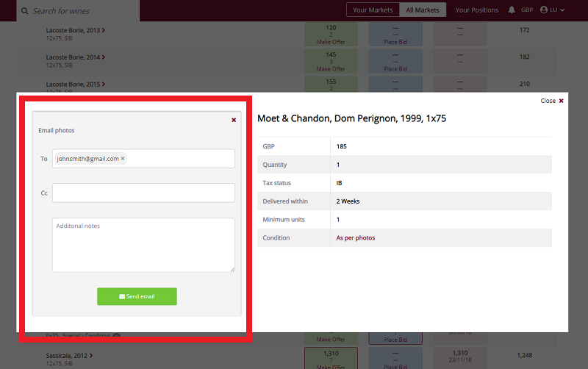Open the notifications bell

coord(512,10)
